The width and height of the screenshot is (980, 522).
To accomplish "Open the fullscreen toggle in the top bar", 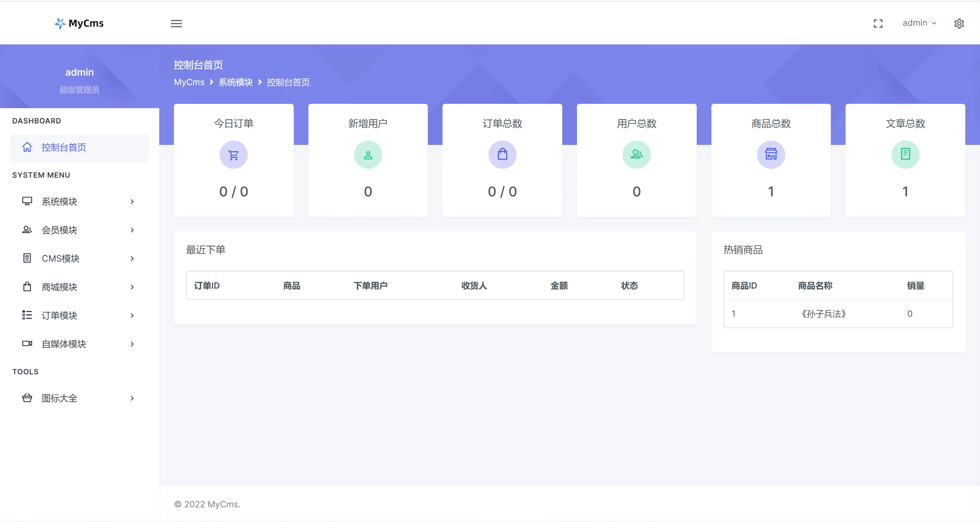I will point(878,23).
